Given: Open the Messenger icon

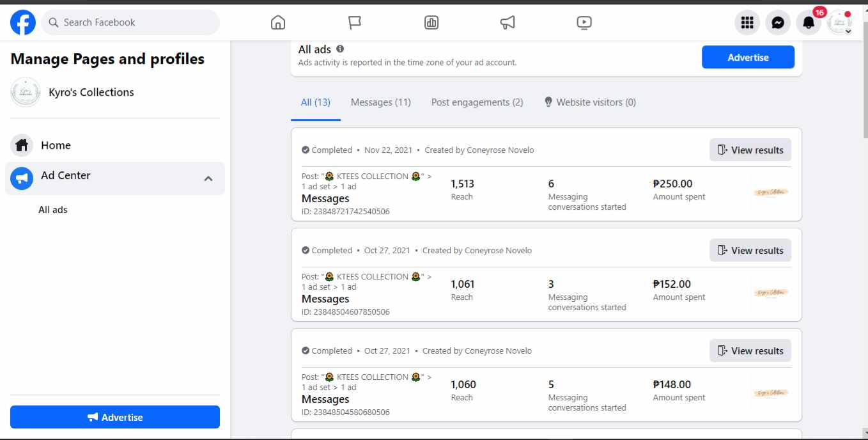Looking at the screenshot, I should [778, 23].
